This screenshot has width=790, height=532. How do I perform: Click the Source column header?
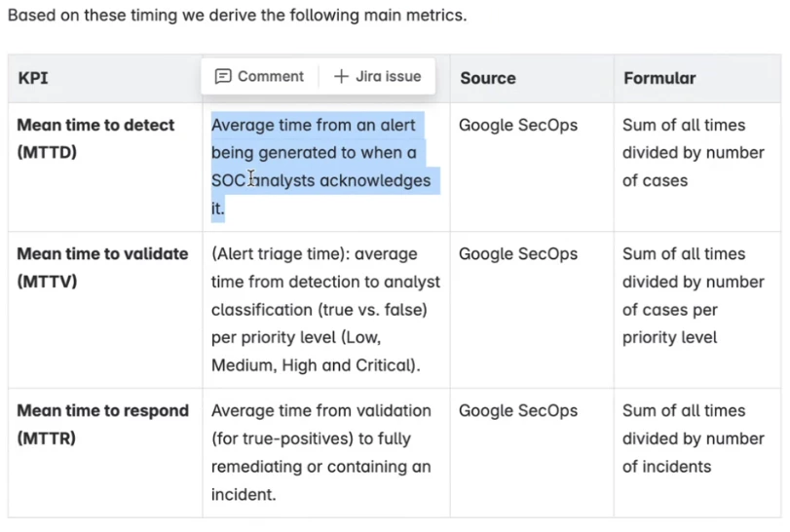pos(488,78)
